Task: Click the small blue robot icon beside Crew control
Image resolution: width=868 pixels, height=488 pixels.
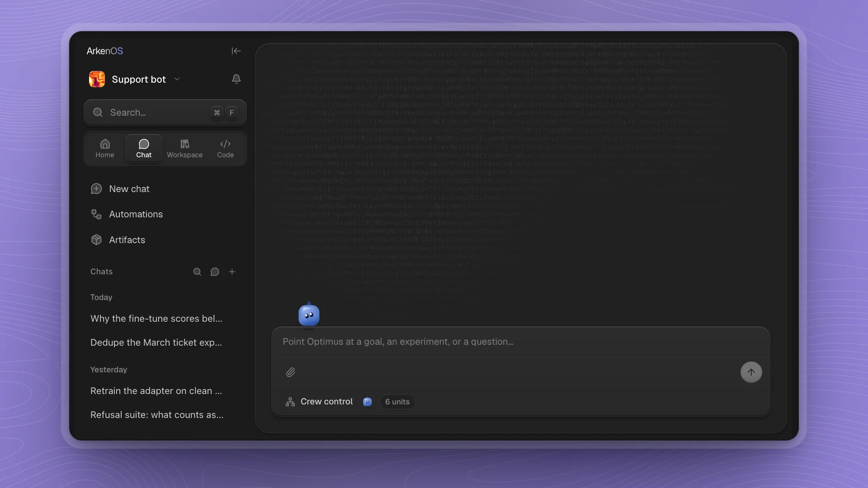Action: pyautogui.click(x=368, y=402)
